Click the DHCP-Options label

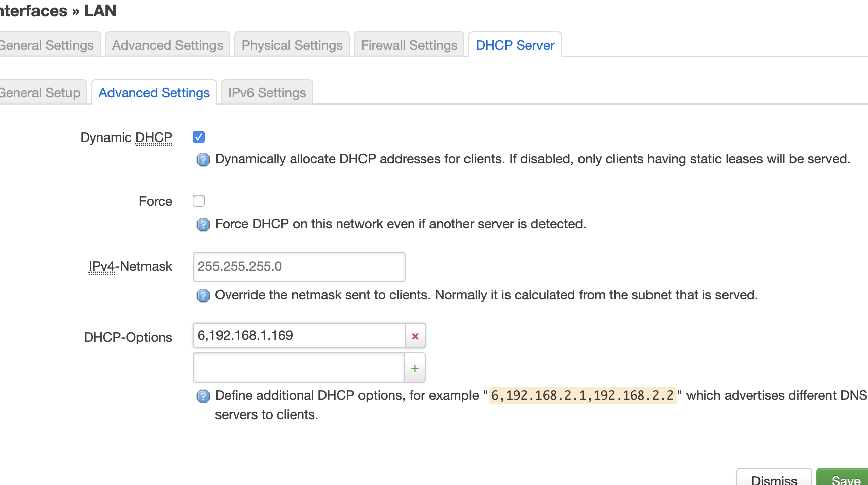(x=128, y=337)
